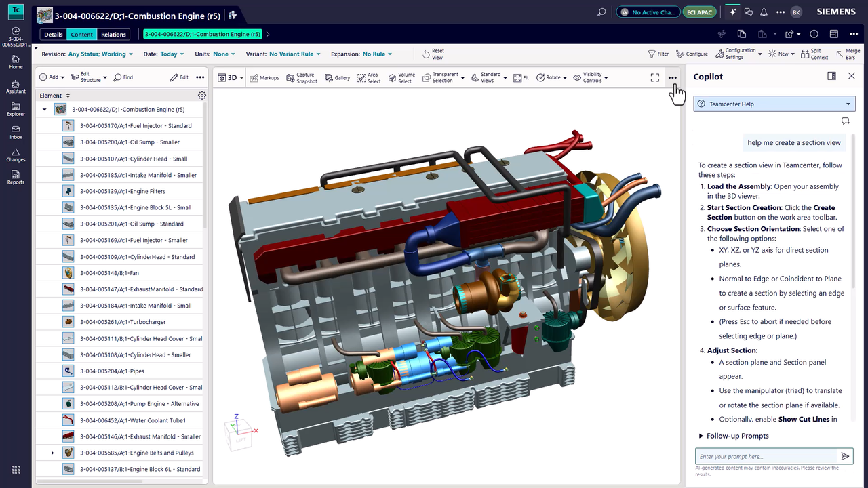Open Explorer in the left sidebar
This screenshot has height=488, width=868.
coord(16,108)
